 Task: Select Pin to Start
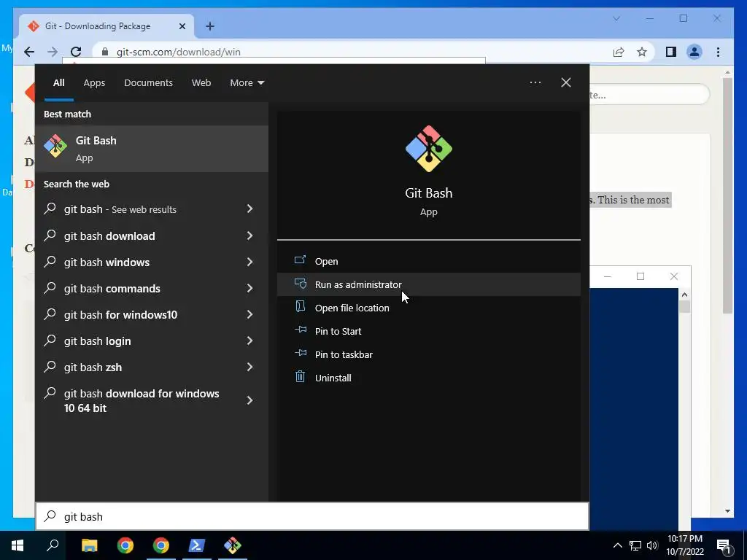point(429,331)
